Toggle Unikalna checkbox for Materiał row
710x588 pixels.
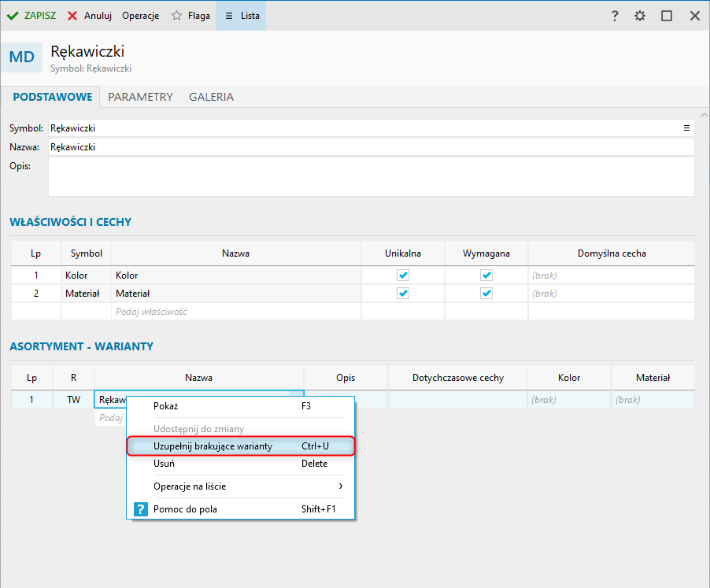(x=403, y=293)
